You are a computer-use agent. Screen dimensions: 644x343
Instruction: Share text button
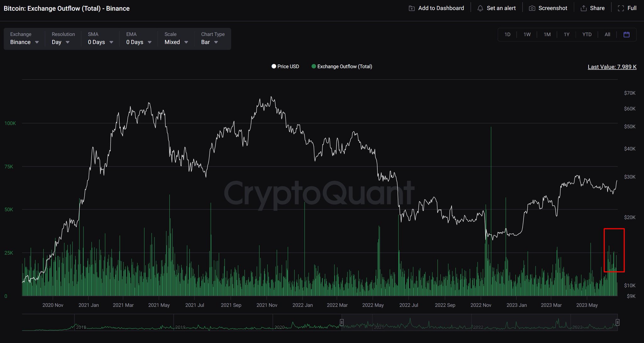pyautogui.click(x=597, y=8)
